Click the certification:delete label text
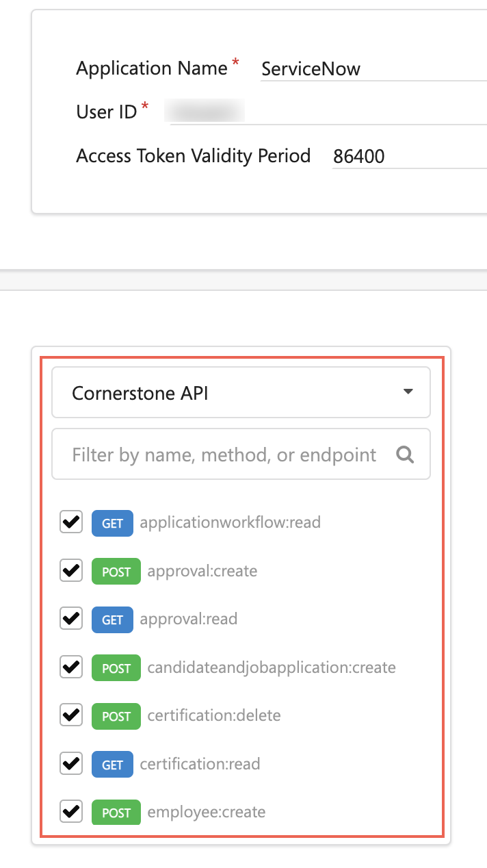 pyautogui.click(x=214, y=716)
